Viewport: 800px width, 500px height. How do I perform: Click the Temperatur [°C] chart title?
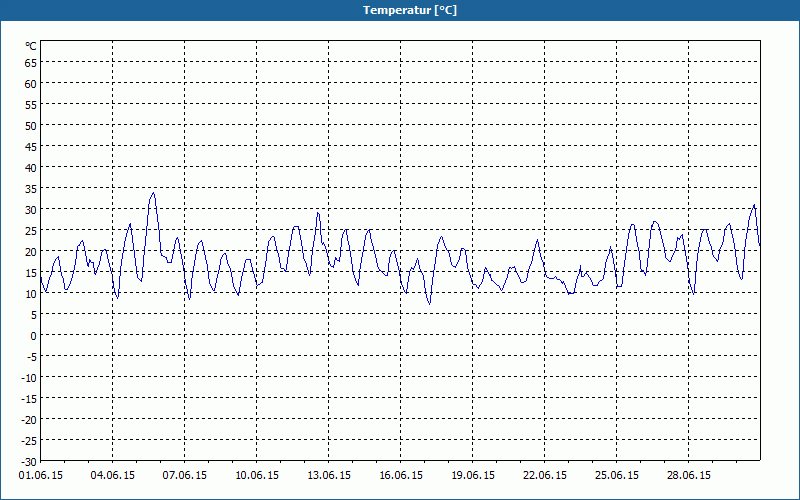(x=410, y=10)
